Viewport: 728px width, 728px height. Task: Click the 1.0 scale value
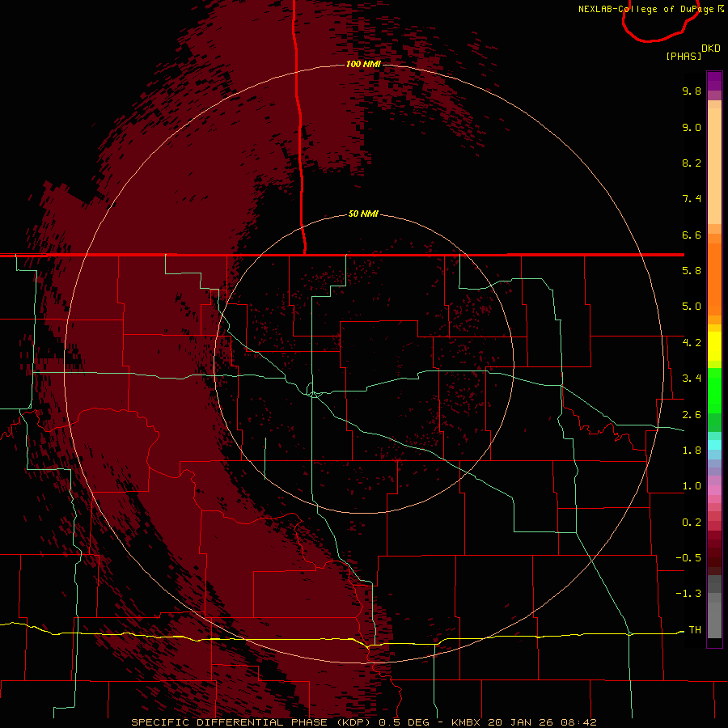pyautogui.click(x=692, y=486)
